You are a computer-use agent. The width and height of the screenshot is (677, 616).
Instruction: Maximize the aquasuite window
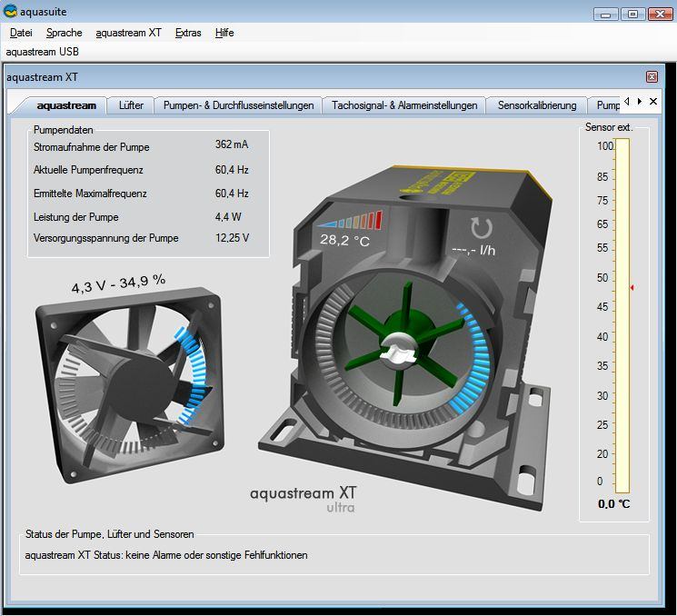632,15
